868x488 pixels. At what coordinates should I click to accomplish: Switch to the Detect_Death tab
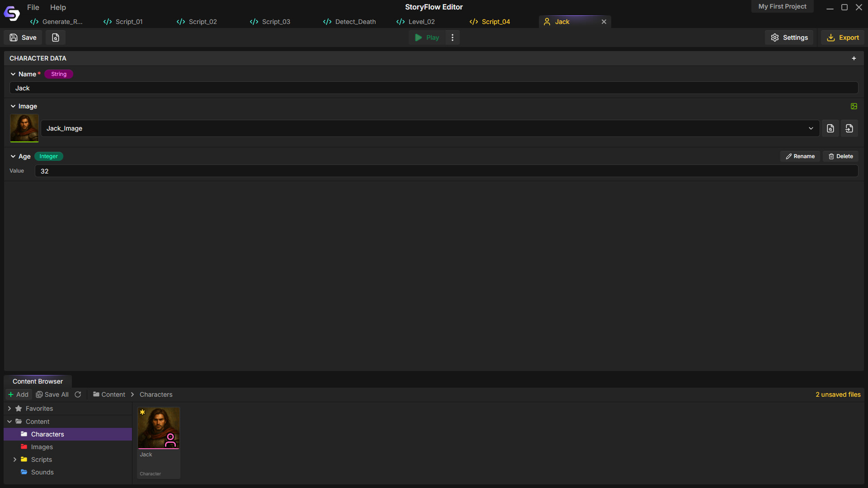[355, 21]
